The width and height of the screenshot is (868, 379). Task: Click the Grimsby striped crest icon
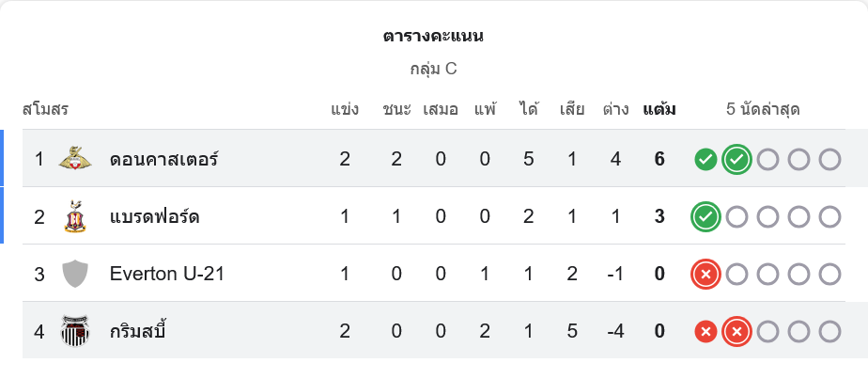click(74, 331)
